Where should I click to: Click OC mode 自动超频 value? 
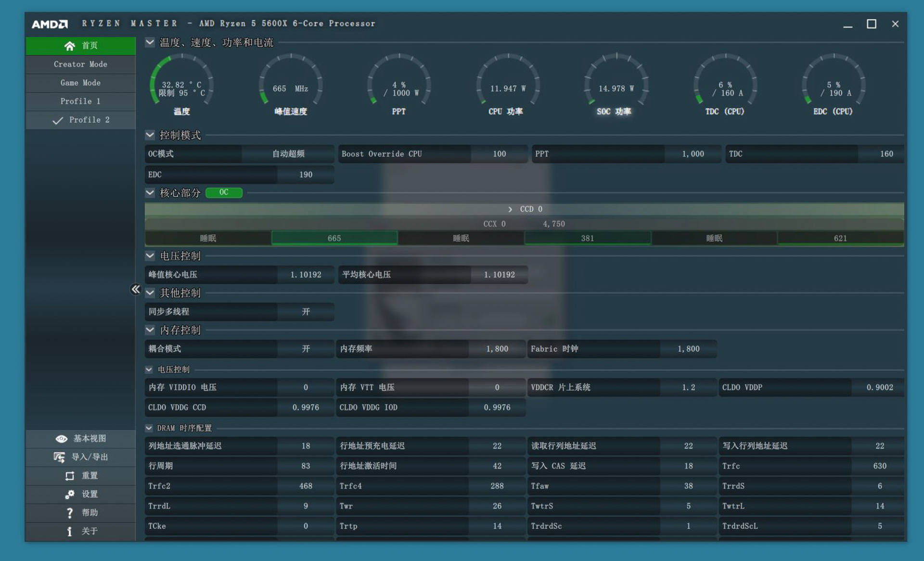point(288,154)
